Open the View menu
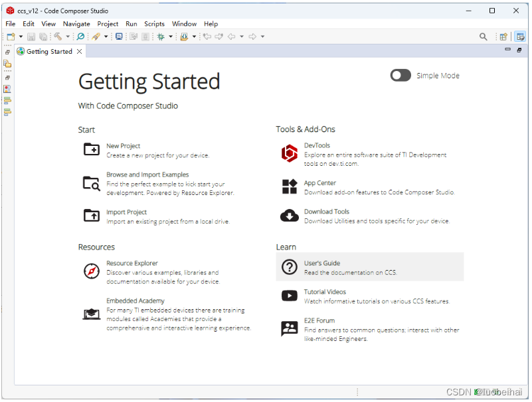The width and height of the screenshot is (532, 402). 48,24
